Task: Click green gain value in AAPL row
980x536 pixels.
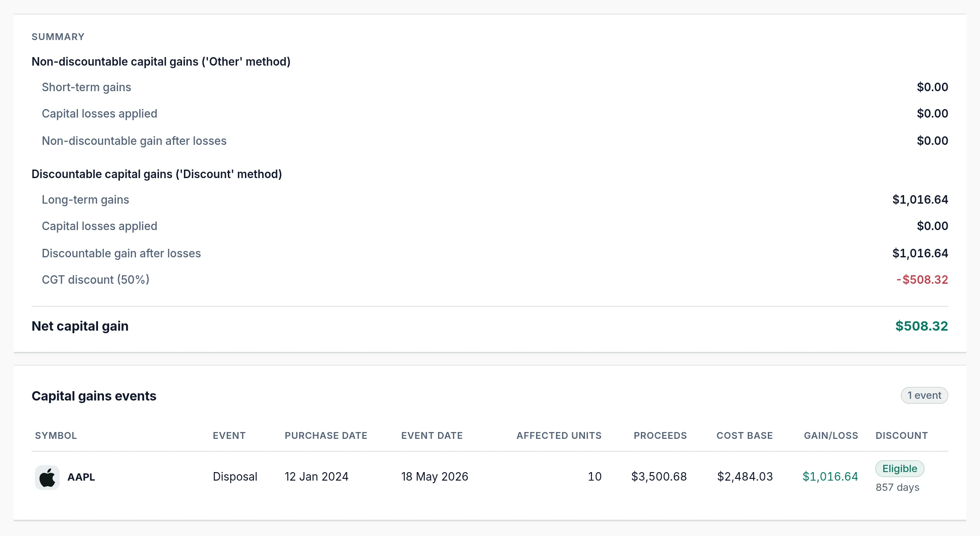Action: click(830, 477)
